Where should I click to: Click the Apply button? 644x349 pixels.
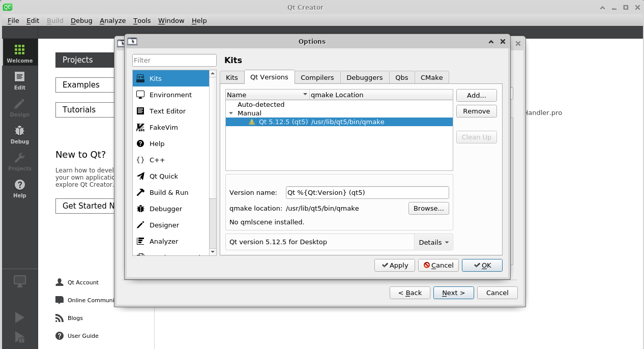tap(395, 266)
